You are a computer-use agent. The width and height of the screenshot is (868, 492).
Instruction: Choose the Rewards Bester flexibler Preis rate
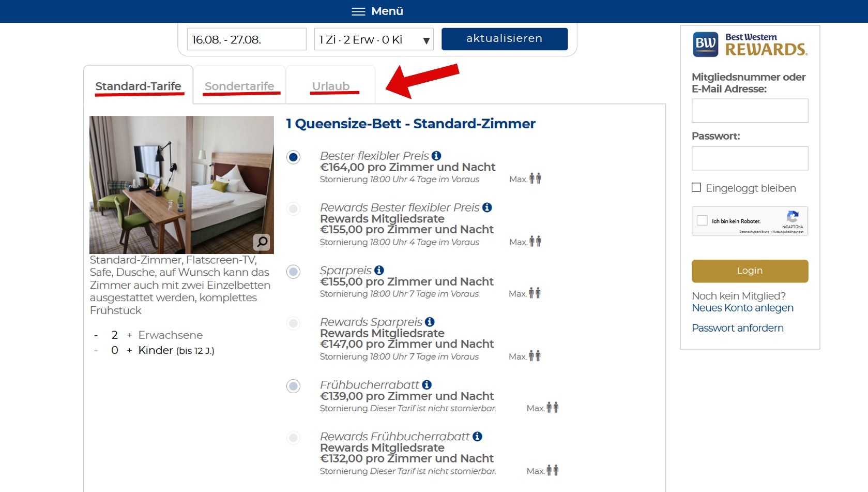[293, 209]
